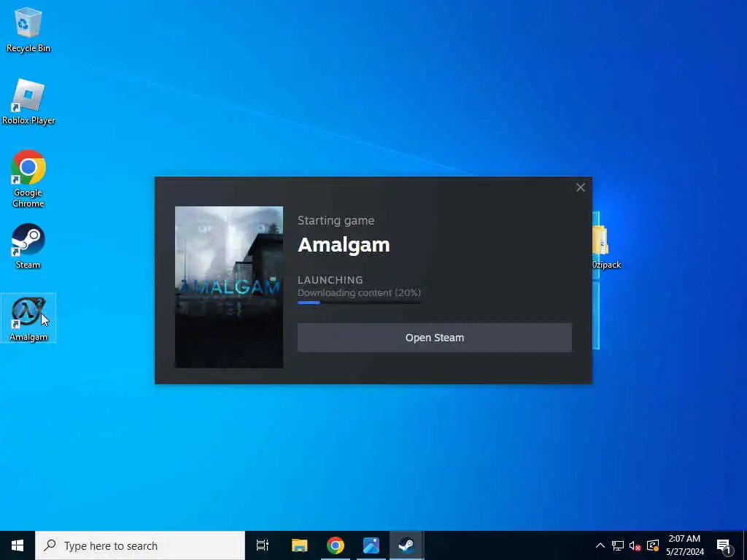Viewport: 747px width, 560px height.
Task: Click the Open Steam button
Action: point(435,338)
